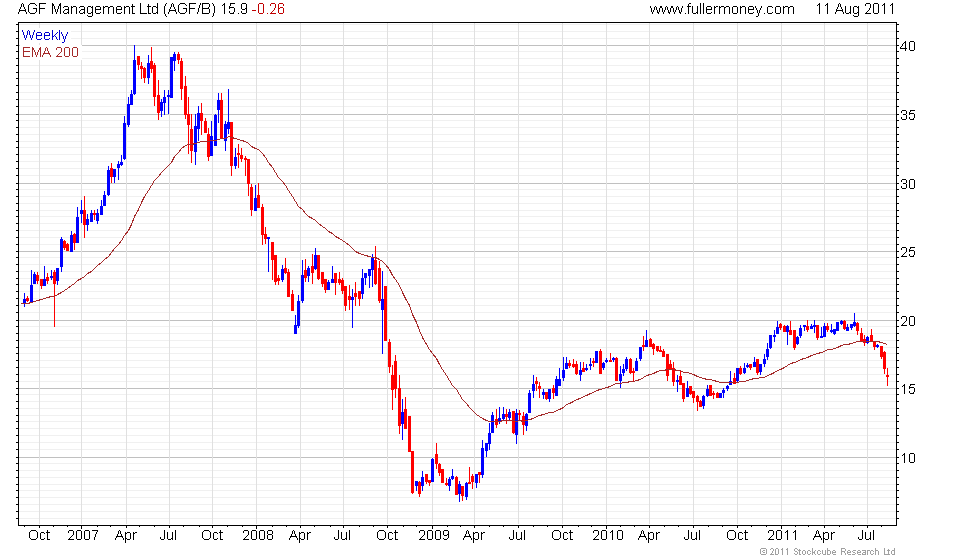Click the Stockcube Research Ltd copyright text
Viewport: 980px width, 560px height.
828,552
